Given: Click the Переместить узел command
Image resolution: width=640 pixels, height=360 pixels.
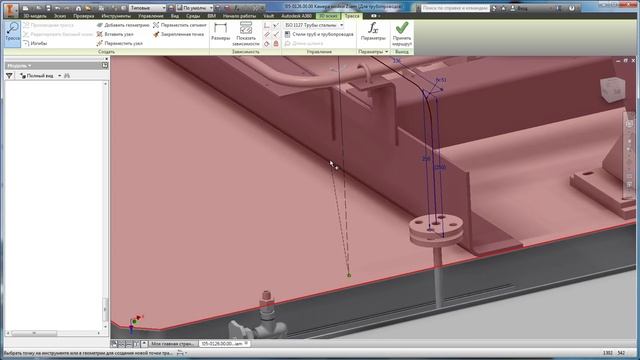Looking at the screenshot, I should [x=120, y=43].
